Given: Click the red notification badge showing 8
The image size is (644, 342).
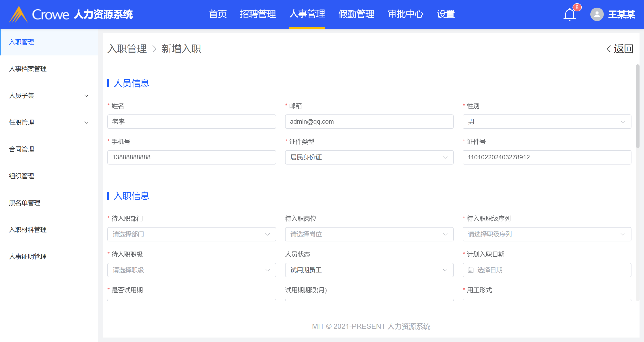Looking at the screenshot, I should pyautogui.click(x=577, y=7).
